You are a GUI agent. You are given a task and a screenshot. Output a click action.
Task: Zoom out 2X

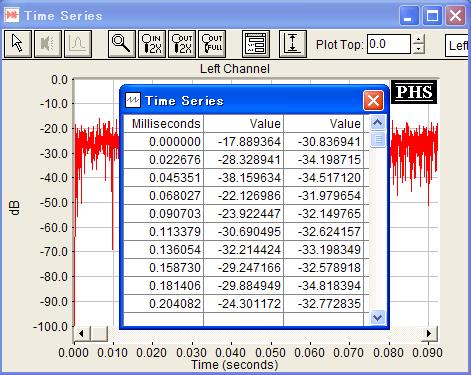(x=182, y=44)
